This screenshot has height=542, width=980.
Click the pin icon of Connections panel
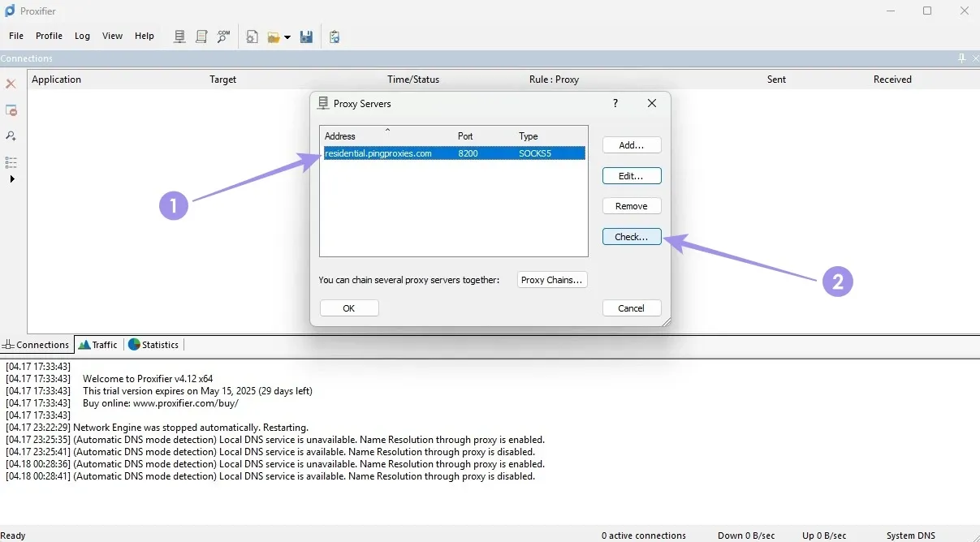tap(962, 58)
